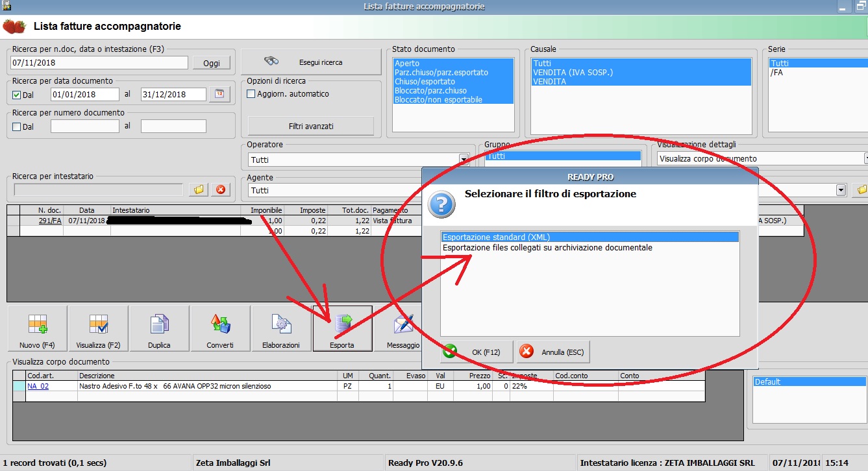
Task: Click Zeta Imballaggi Srl in the status bar
Action: point(232,463)
